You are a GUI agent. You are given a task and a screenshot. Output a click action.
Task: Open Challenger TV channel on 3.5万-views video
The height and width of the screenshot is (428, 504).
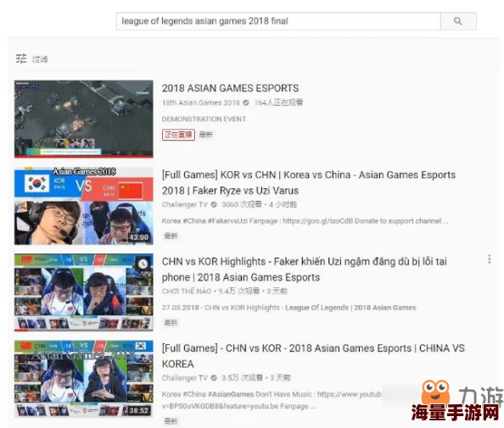pos(185,378)
